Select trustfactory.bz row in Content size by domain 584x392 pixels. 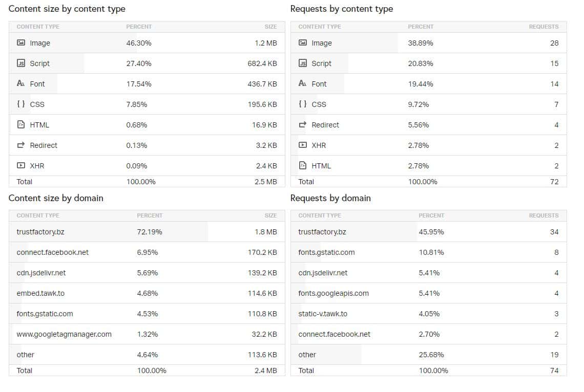40,232
